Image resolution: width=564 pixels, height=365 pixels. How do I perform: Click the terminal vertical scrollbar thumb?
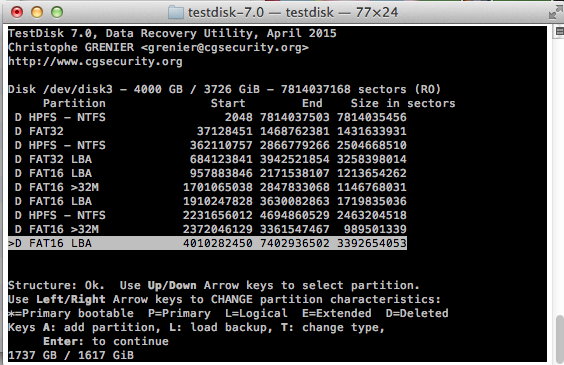click(559, 339)
